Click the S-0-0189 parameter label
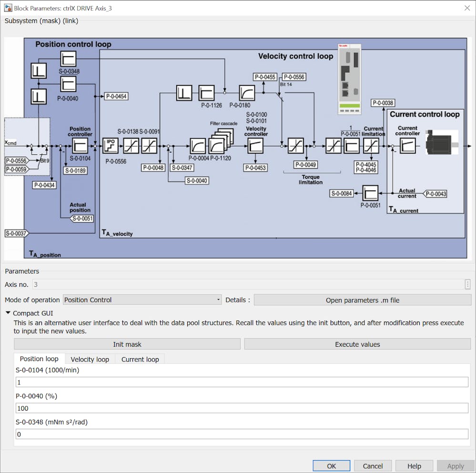Image resolution: width=476 pixels, height=473 pixels. [76, 171]
